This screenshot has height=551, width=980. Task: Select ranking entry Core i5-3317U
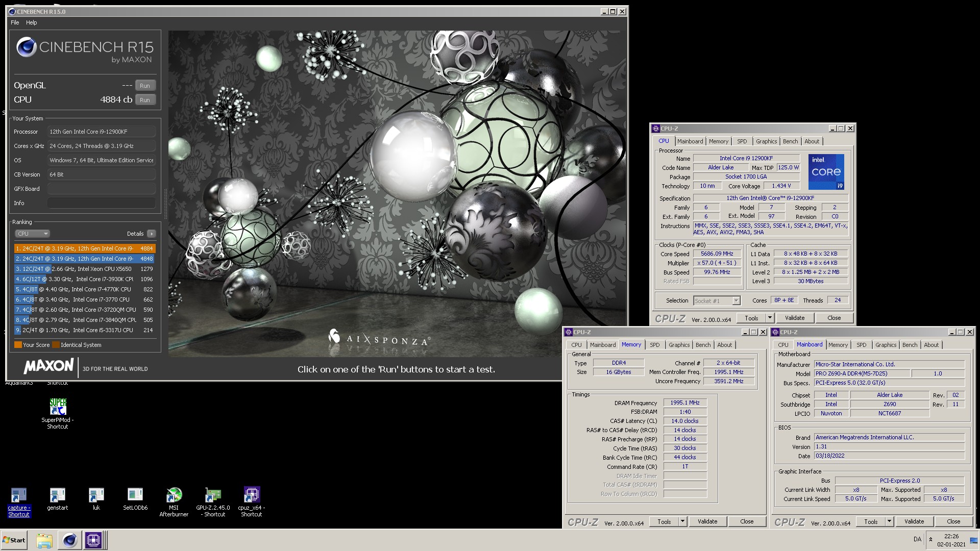pyautogui.click(x=85, y=330)
